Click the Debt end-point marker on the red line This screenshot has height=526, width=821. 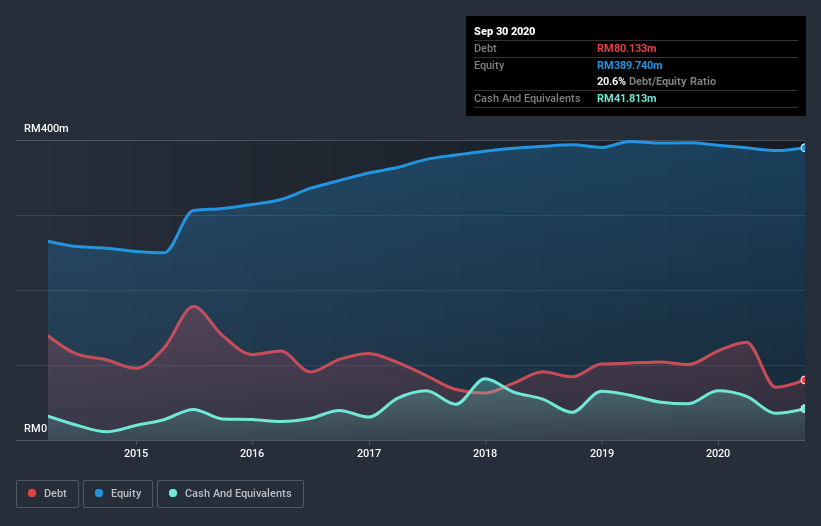(804, 380)
